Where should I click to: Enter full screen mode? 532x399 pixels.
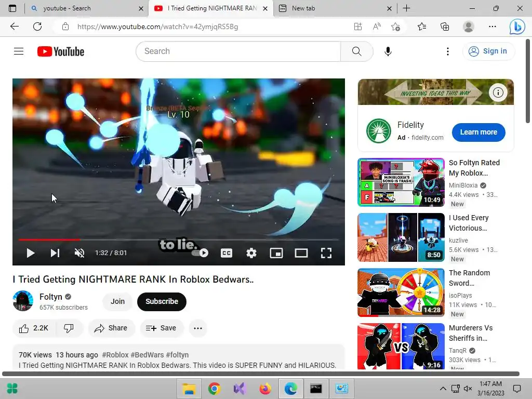(326, 253)
